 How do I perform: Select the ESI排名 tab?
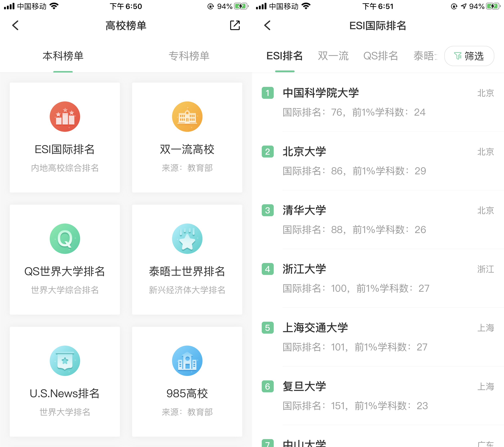pyautogui.click(x=284, y=56)
